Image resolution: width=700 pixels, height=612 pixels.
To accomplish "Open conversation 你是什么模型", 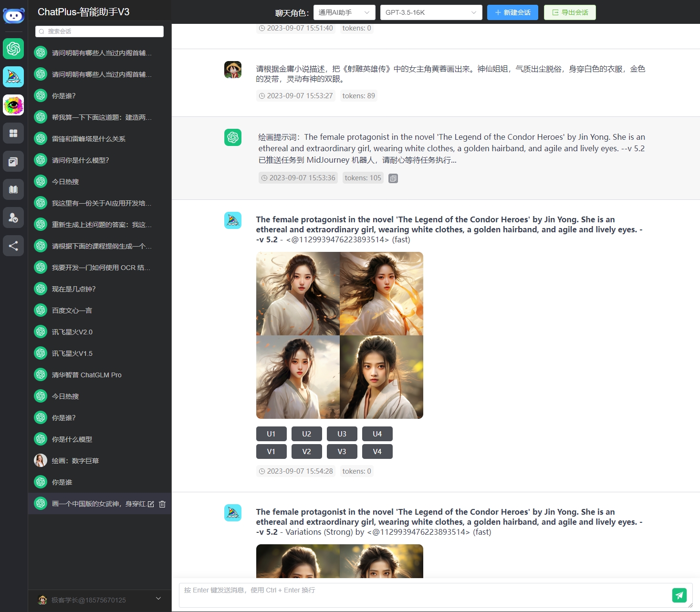I will 99,439.
